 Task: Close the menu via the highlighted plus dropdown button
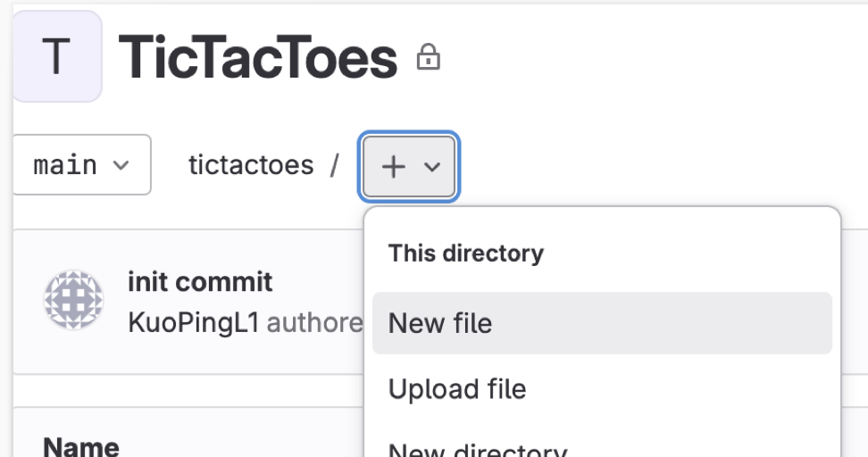coord(409,167)
